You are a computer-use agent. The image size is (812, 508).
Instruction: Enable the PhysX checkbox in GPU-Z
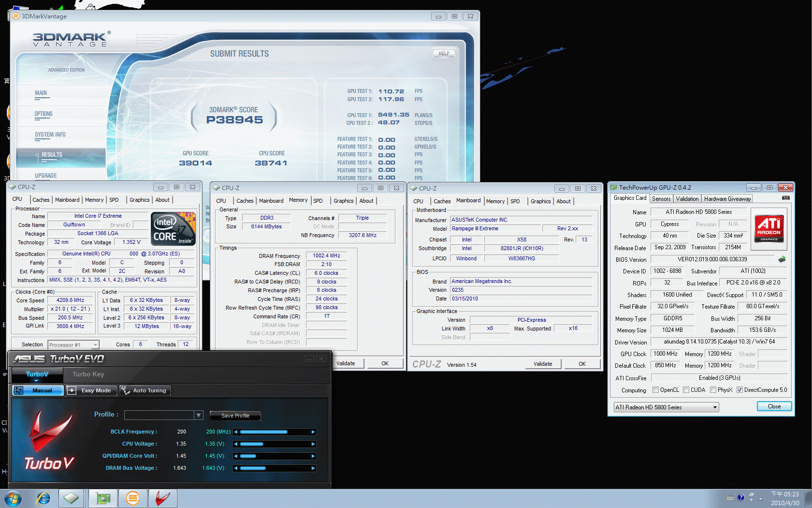[x=713, y=390]
